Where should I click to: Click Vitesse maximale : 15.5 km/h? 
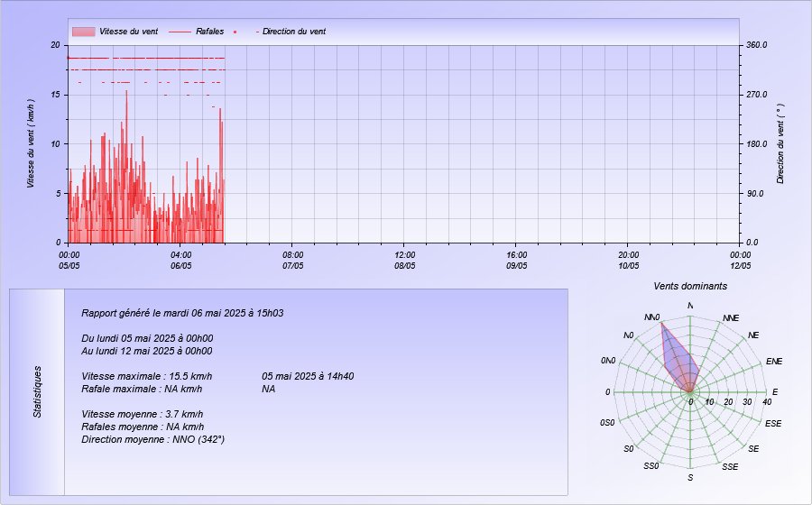click(146, 376)
